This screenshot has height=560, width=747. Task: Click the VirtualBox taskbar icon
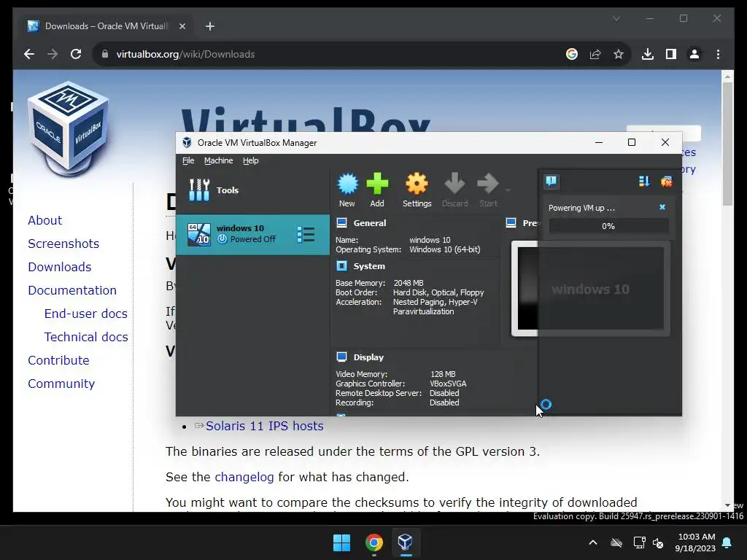(406, 542)
